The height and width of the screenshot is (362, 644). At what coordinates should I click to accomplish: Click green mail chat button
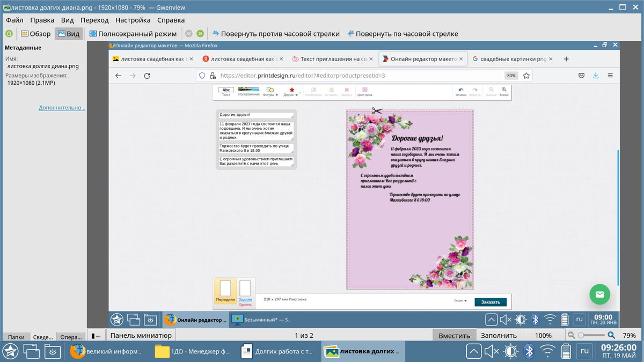600,294
